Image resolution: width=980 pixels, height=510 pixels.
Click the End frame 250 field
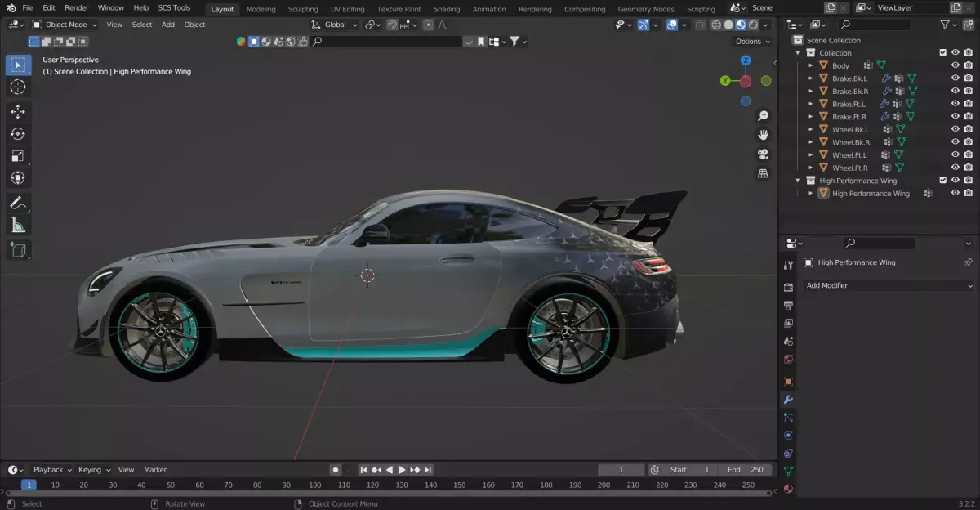[745, 470]
